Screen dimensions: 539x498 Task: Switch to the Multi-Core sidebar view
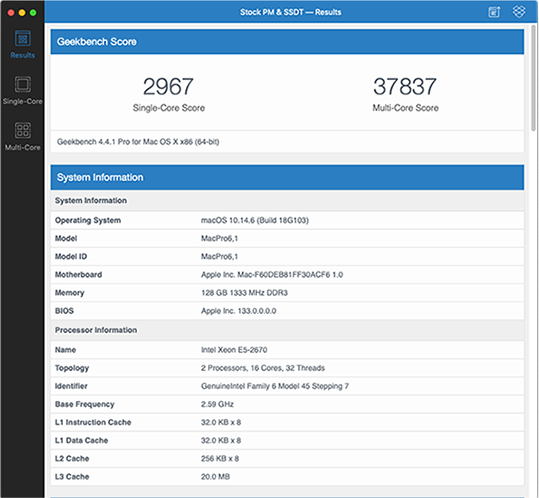click(x=22, y=136)
